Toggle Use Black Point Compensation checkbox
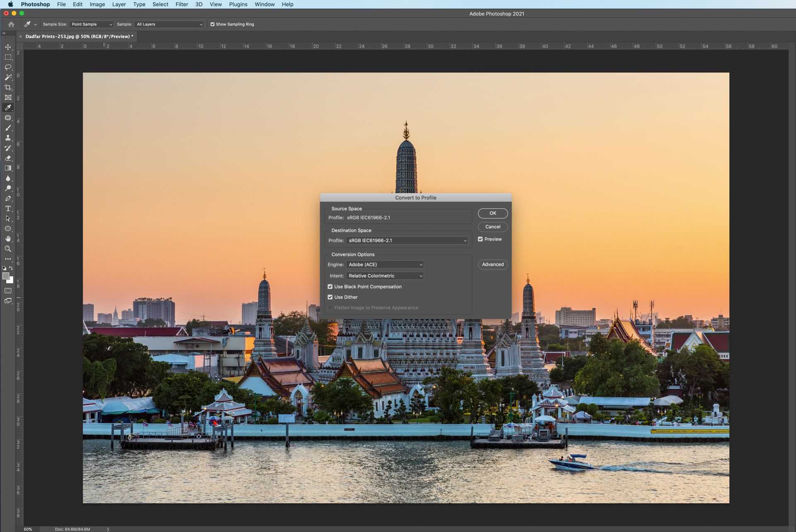Viewport: 796px width, 532px height. point(331,287)
